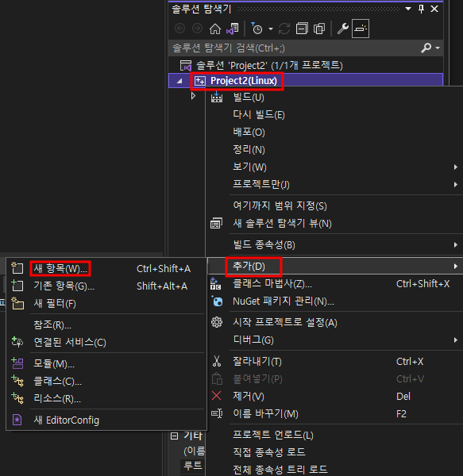Click the Home icon in Solution Explorer toolbar

215,29
